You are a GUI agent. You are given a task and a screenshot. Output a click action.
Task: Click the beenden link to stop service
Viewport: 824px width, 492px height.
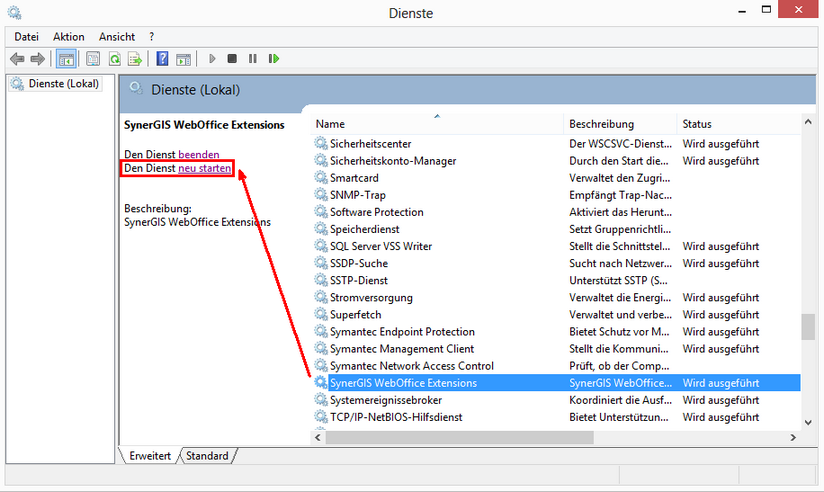point(199,155)
